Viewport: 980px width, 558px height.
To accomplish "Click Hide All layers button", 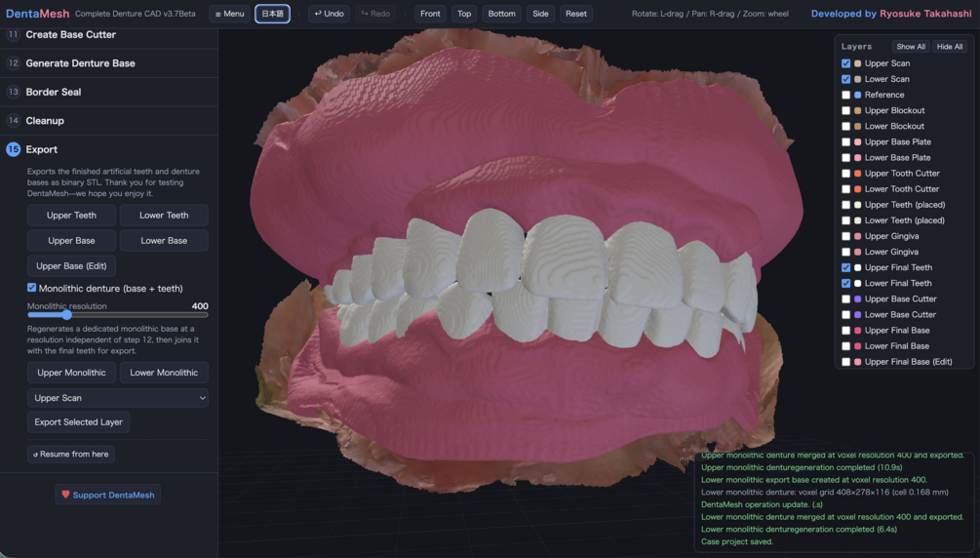I will click(x=950, y=46).
